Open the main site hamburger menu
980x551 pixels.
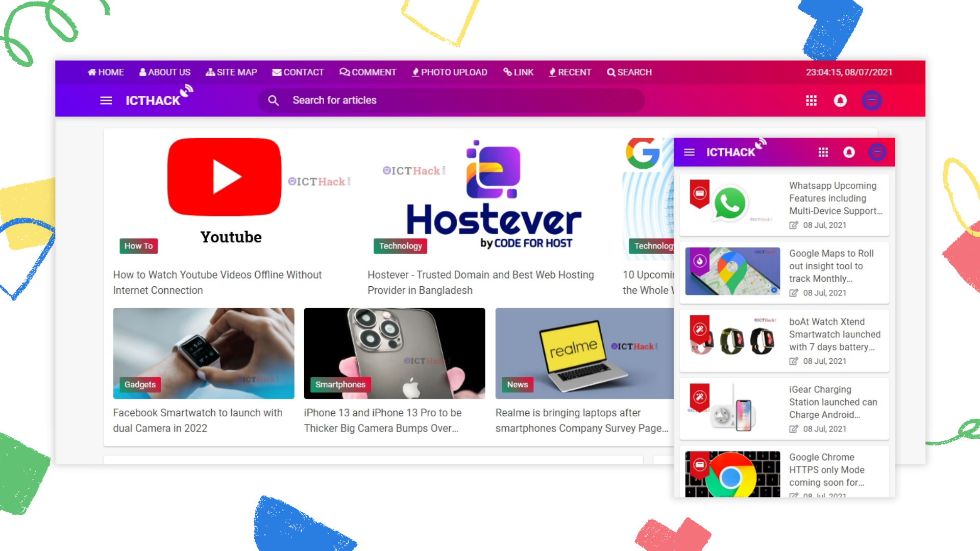(x=106, y=101)
